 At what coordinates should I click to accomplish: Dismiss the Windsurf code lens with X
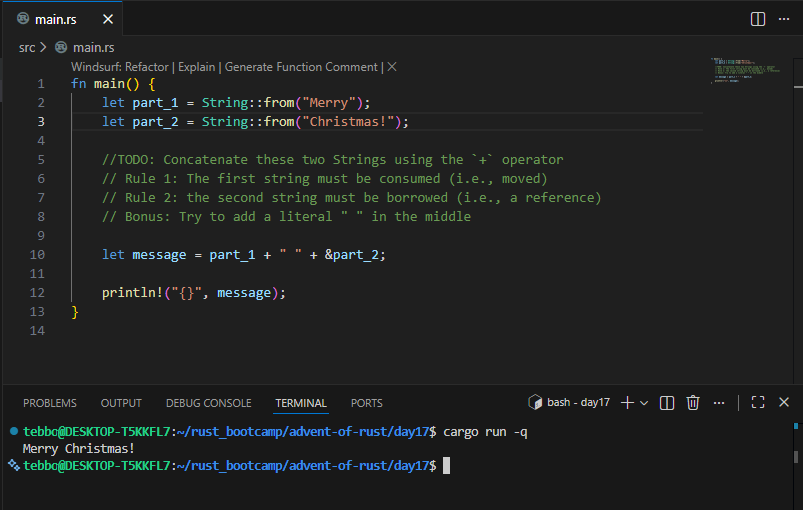tap(392, 67)
